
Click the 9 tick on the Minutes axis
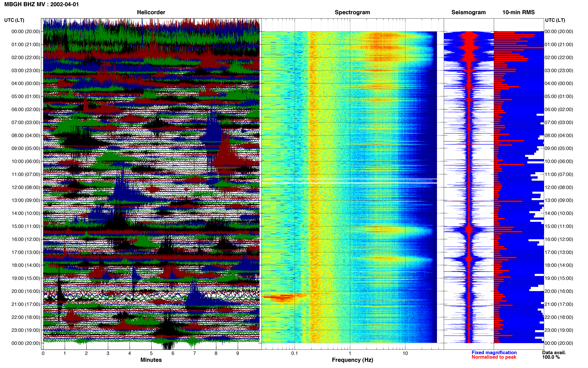click(238, 353)
